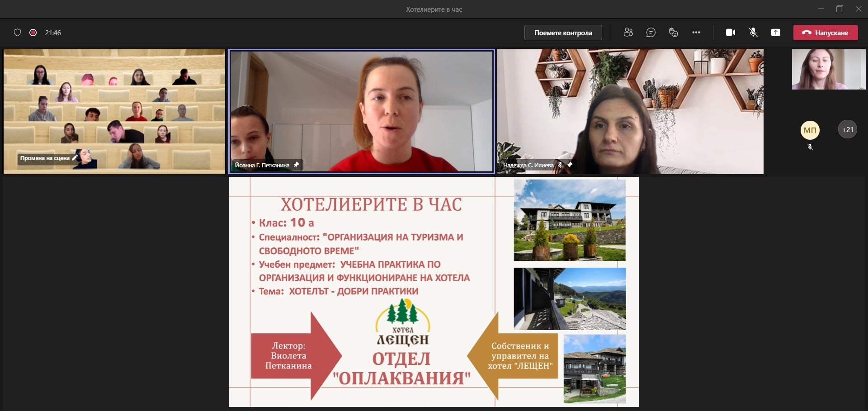
Task: Click muted mic icon on Надежда С. Илиева tile
Action: (561, 165)
